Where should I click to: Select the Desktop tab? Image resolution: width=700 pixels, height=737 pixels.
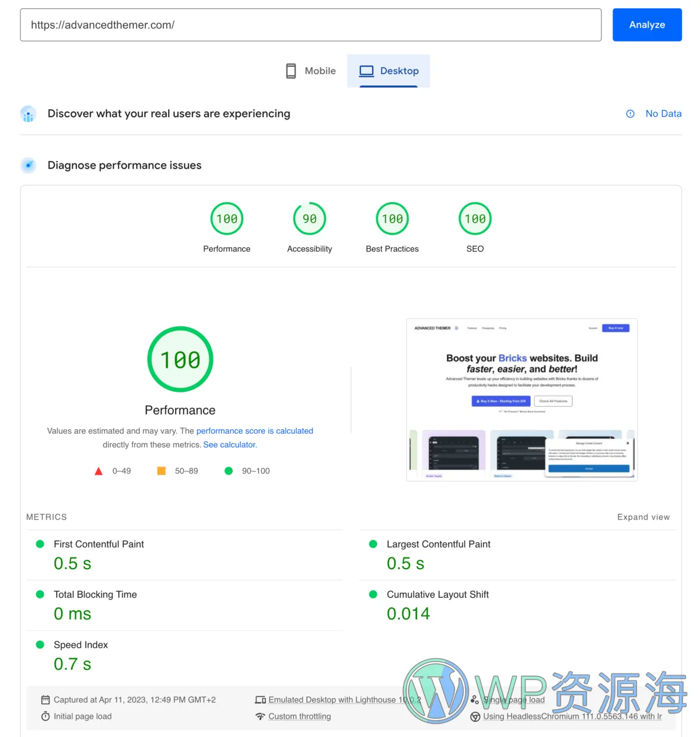(x=388, y=71)
